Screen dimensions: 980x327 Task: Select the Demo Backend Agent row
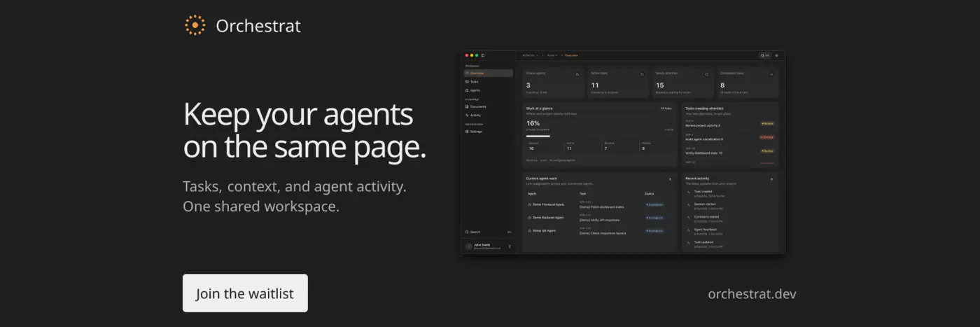[600, 218]
